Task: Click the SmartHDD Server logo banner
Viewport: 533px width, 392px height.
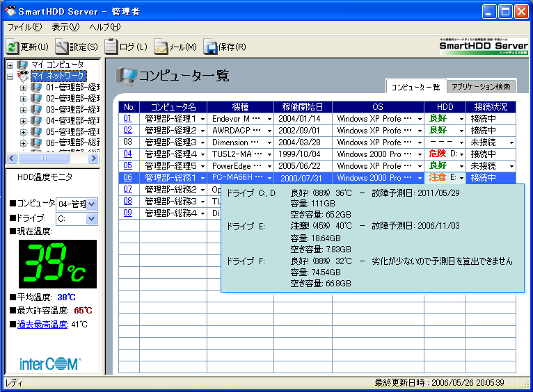Action: tap(484, 47)
